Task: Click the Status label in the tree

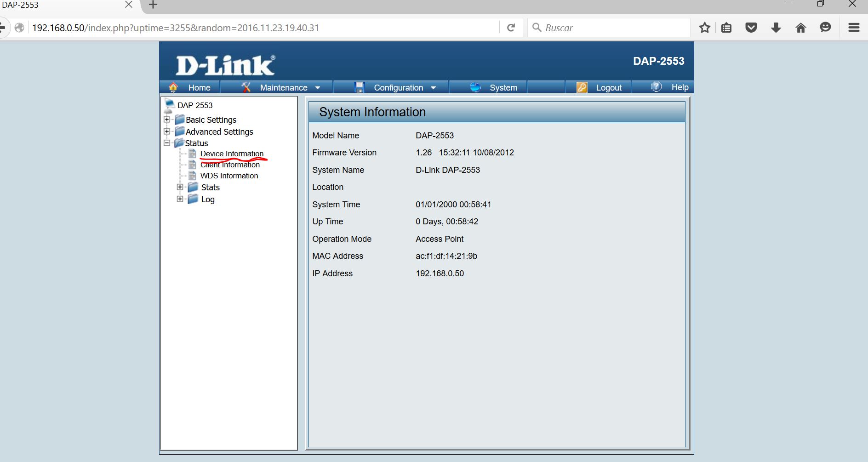Action: point(196,143)
